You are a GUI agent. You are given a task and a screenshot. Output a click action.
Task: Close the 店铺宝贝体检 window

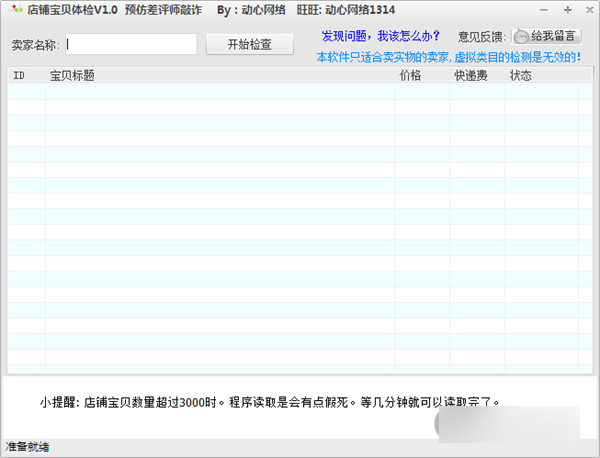click(587, 9)
